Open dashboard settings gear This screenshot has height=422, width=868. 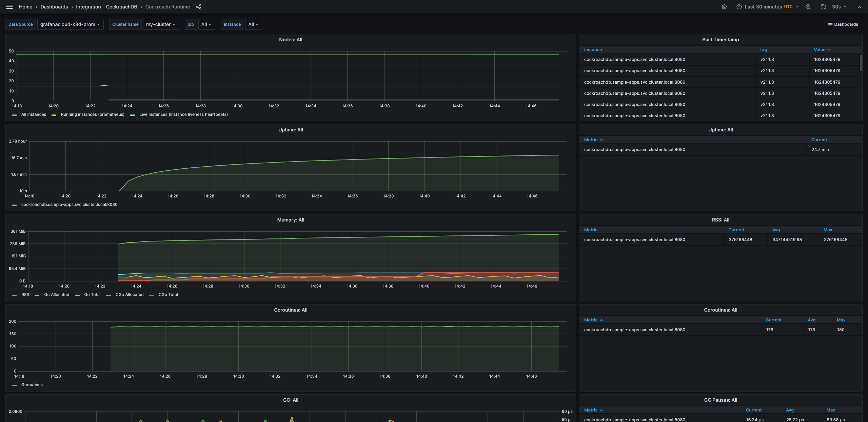[724, 7]
